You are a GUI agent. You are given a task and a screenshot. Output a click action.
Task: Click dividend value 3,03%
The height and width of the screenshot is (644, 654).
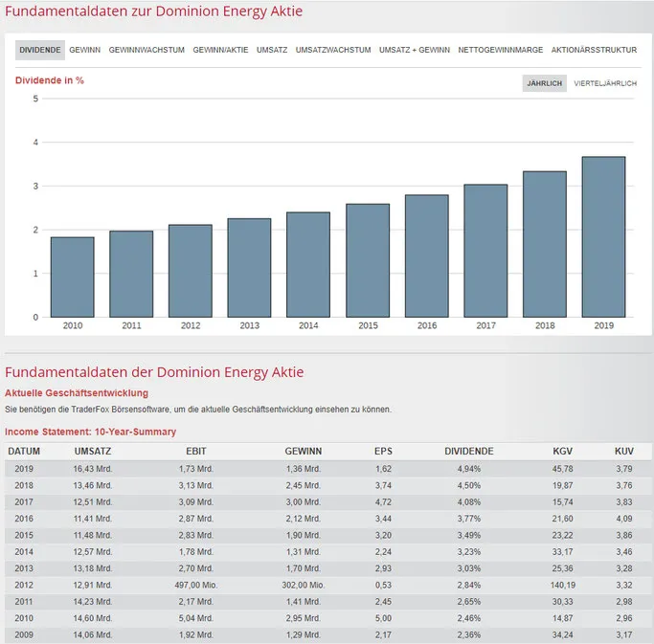coord(469,568)
